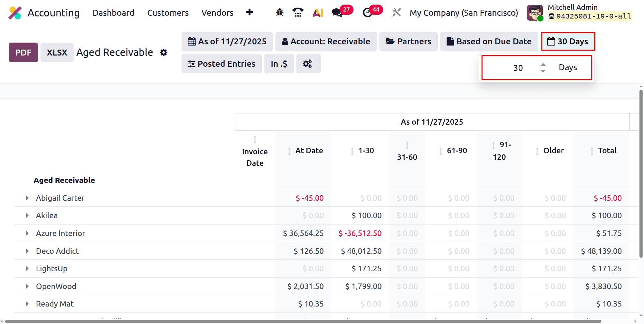Click the Aged Receivable report title

[x=114, y=52]
